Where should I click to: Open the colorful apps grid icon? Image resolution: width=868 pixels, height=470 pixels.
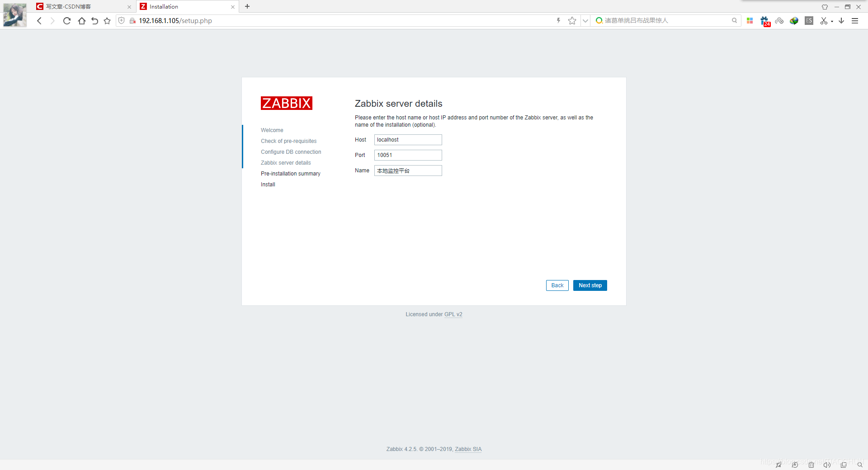click(x=750, y=20)
